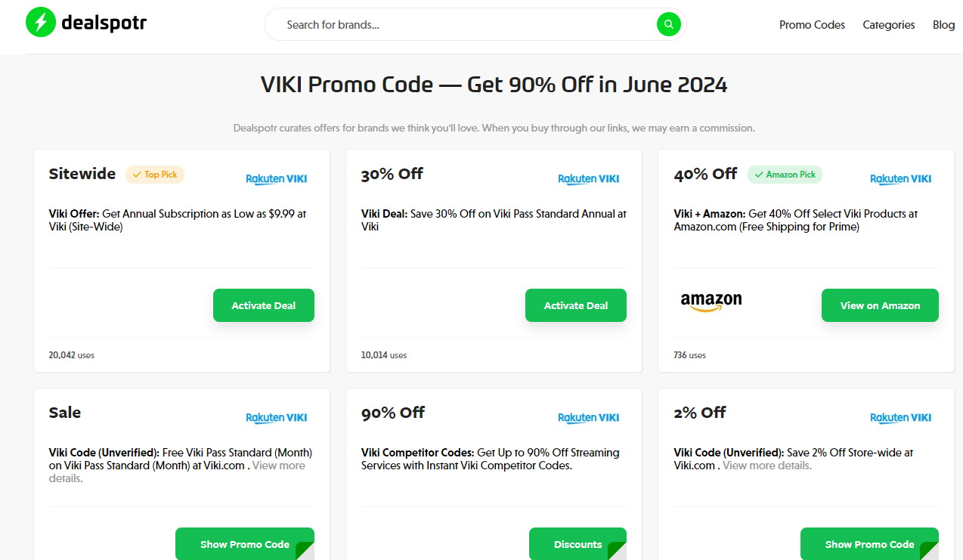Screen dimensions: 963x560
Task: Activate the Sitewide annual subscription deal
Action: [263, 305]
